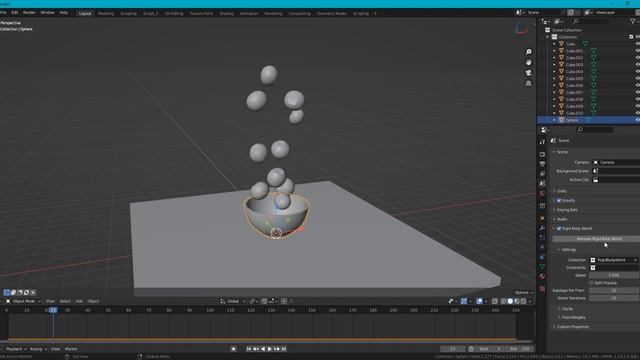This screenshot has width=640, height=360.
Task: Select solid viewport shading icon
Action: click(510, 301)
